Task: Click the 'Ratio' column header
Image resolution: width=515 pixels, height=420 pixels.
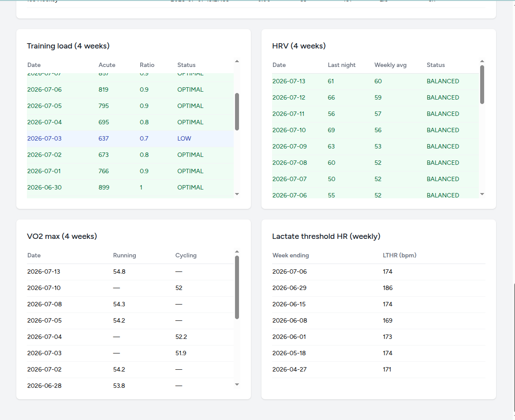Action: (x=147, y=65)
